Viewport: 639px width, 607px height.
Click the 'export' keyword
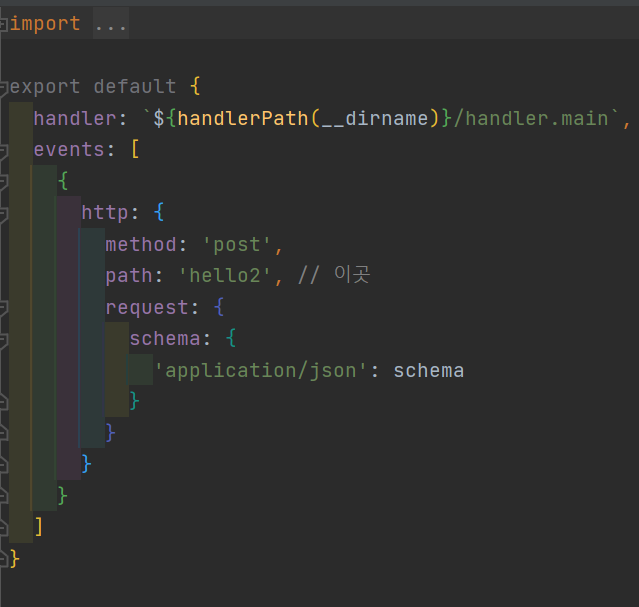click(x=45, y=86)
